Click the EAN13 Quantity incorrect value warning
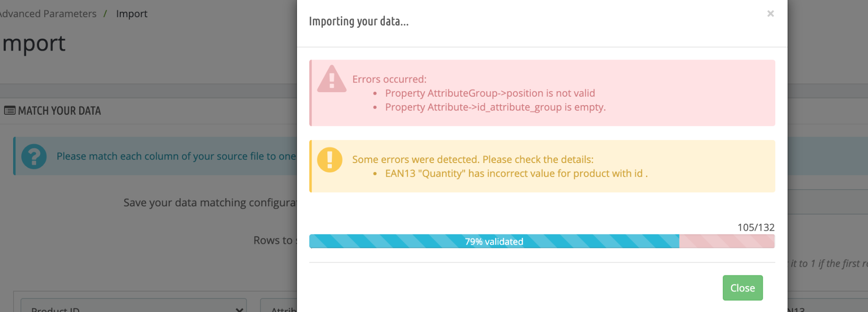Screen dimensions: 868x312 click(516, 174)
